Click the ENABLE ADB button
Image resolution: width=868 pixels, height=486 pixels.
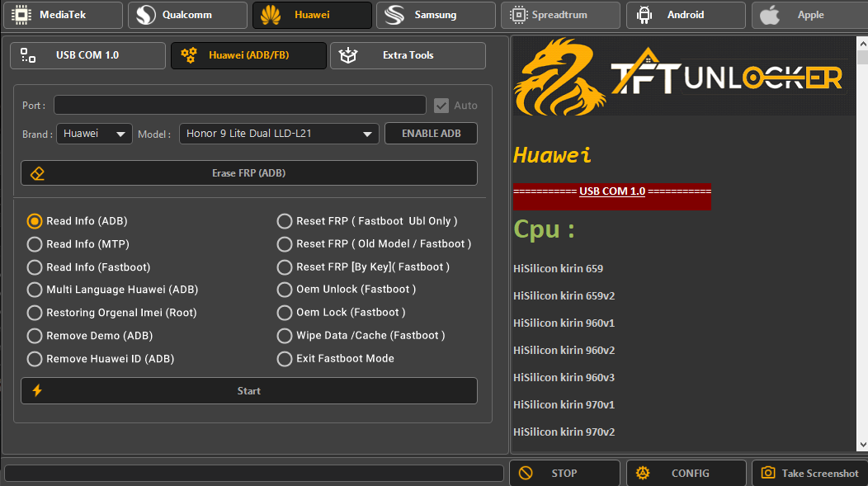(431, 134)
